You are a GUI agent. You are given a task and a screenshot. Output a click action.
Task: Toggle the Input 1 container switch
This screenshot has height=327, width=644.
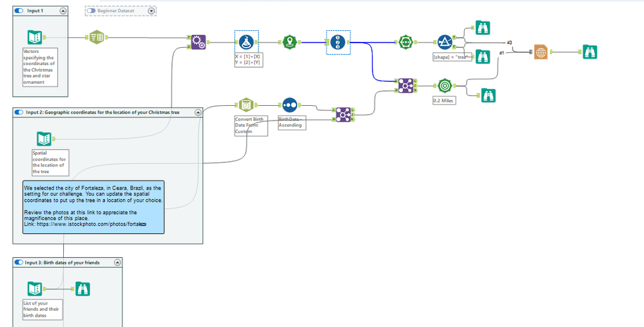pos(19,11)
